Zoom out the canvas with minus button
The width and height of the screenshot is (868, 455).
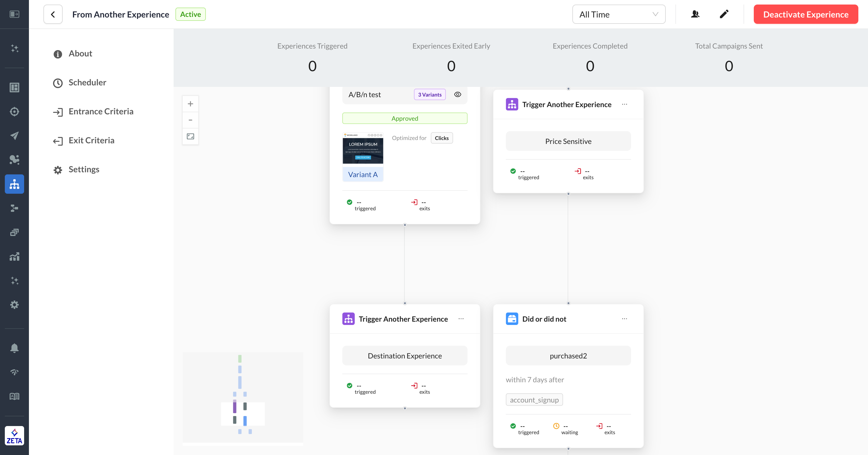point(190,120)
